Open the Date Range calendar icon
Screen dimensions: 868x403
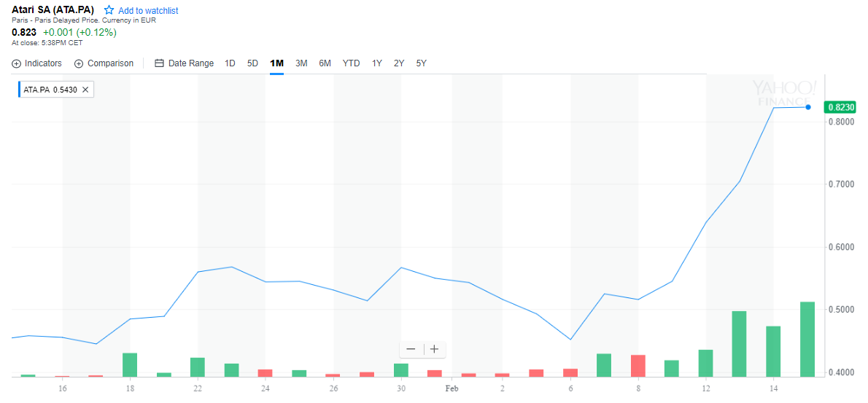(x=160, y=63)
